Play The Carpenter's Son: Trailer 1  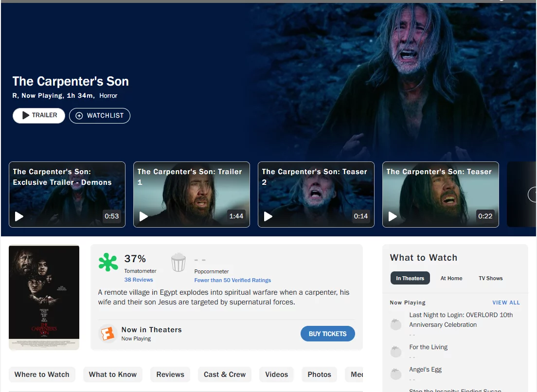(x=192, y=195)
